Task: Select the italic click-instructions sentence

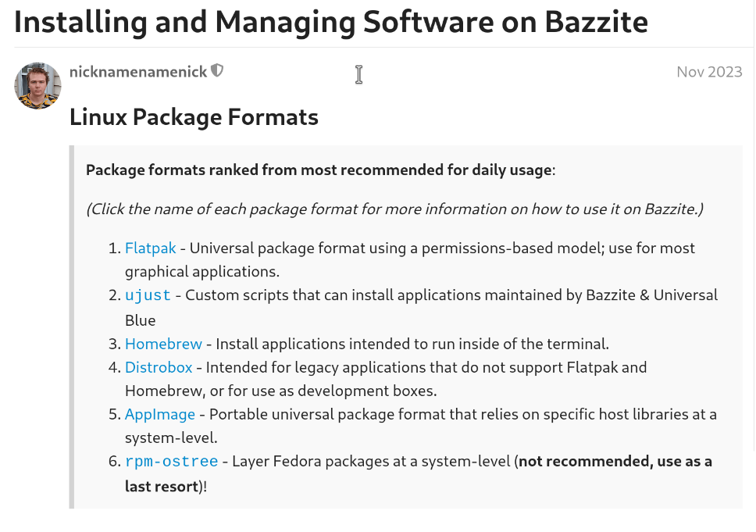Action: pos(395,209)
